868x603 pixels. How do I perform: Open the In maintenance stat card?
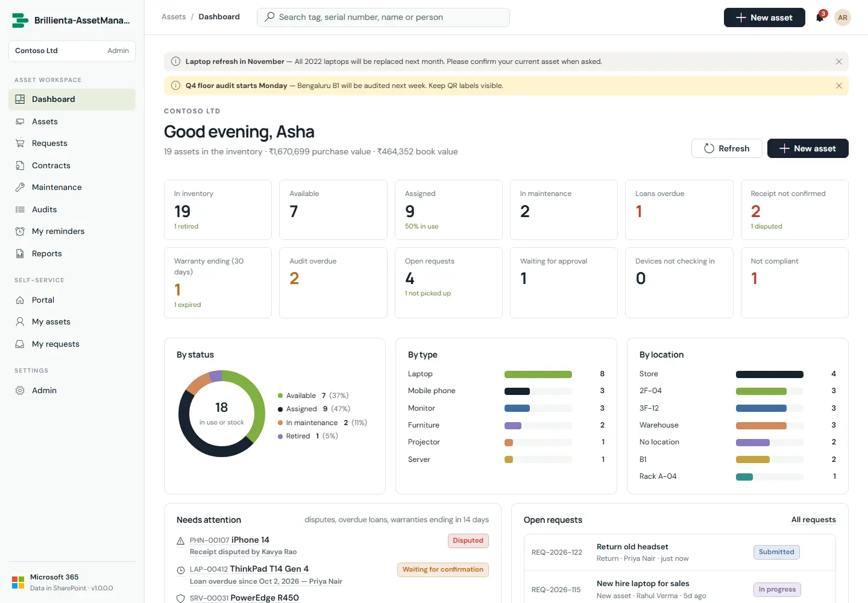pyautogui.click(x=564, y=210)
